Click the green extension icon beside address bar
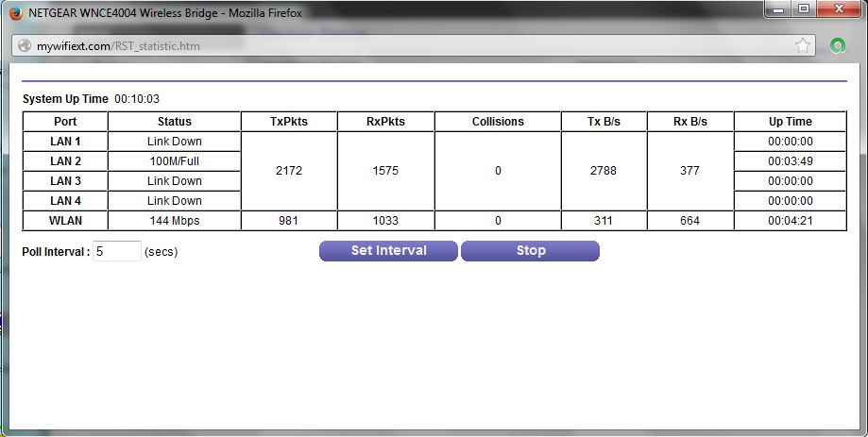Image resolution: width=868 pixels, height=437 pixels. pos(838,45)
